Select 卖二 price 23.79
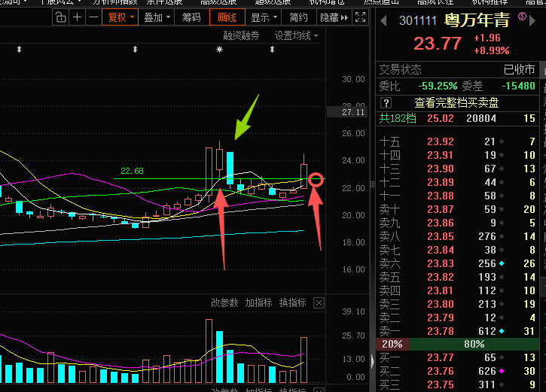 (x=441, y=318)
